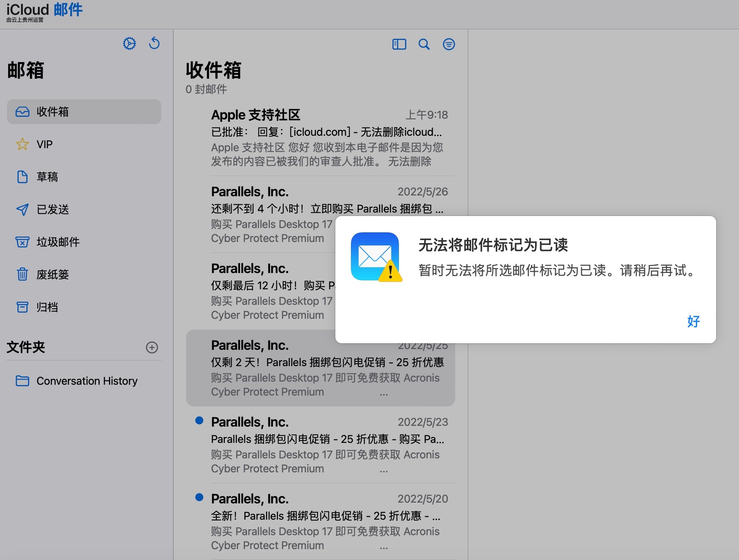Click the Conversation History folder icon
The width and height of the screenshot is (739, 560).
point(22,381)
